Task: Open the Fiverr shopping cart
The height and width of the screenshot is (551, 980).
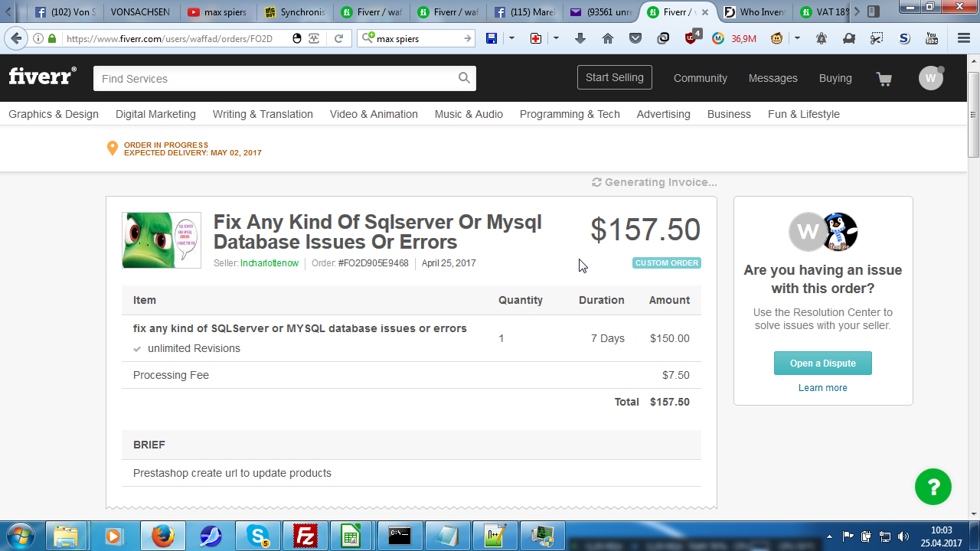Action: click(884, 79)
